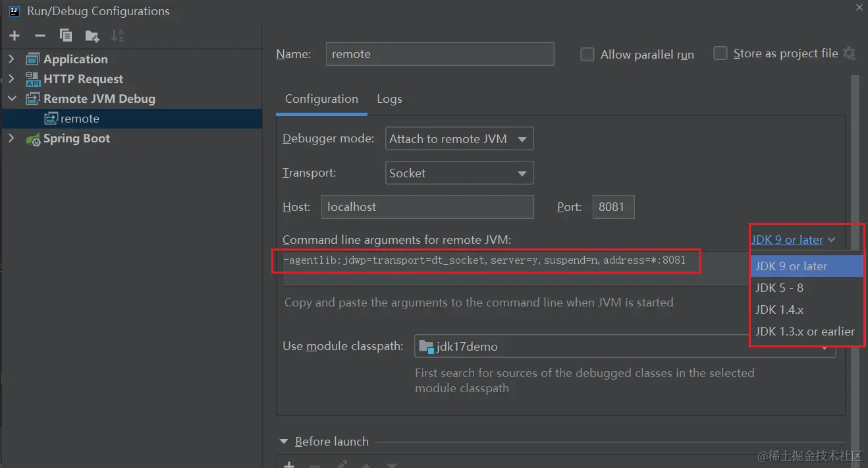The width and height of the screenshot is (868, 468).
Task: Open Debugger mode dropdown
Action: 459,139
